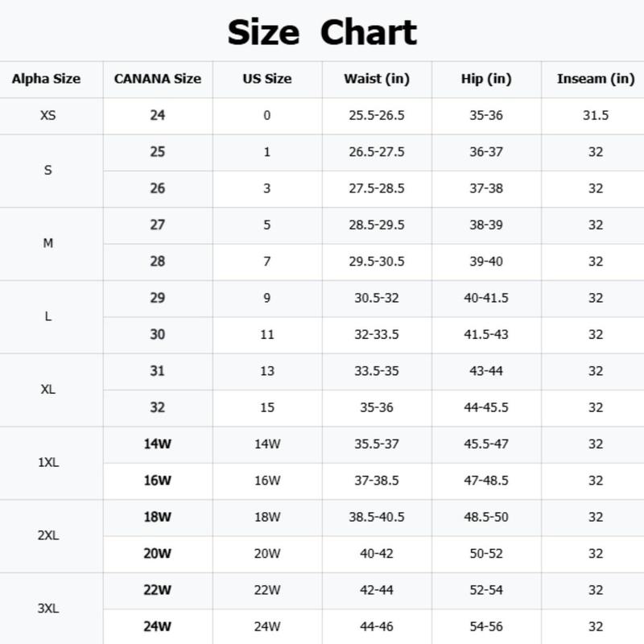Click the Inseam (in) column header
Image resolution: width=644 pixels, height=644 pixels.
pyautogui.click(x=596, y=79)
